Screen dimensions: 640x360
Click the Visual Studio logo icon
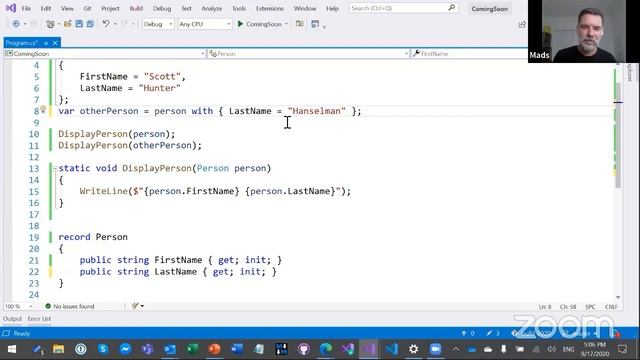click(x=11, y=8)
